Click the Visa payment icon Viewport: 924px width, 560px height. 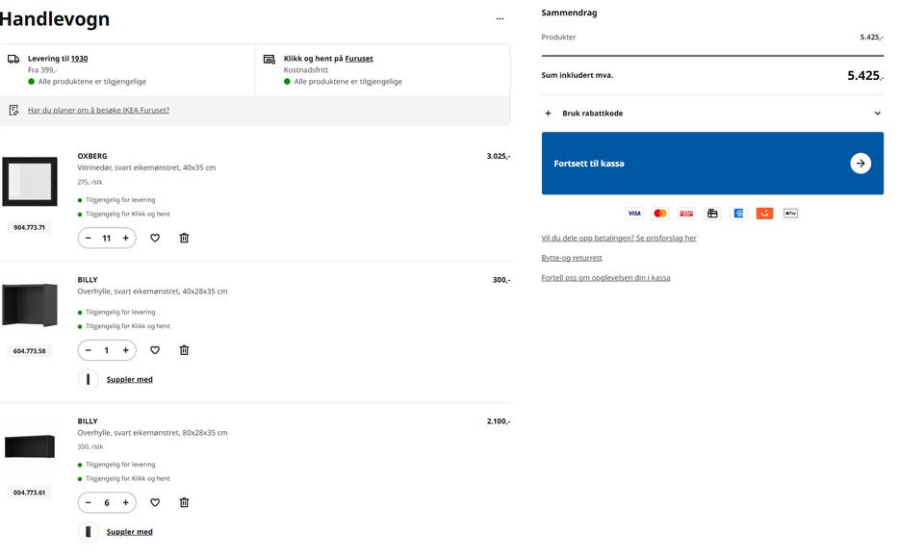click(634, 214)
